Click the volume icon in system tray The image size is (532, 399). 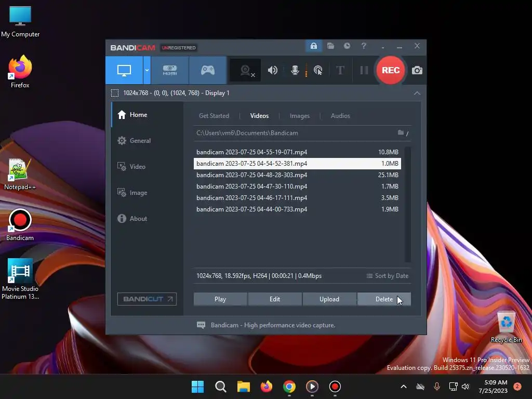coord(465,387)
